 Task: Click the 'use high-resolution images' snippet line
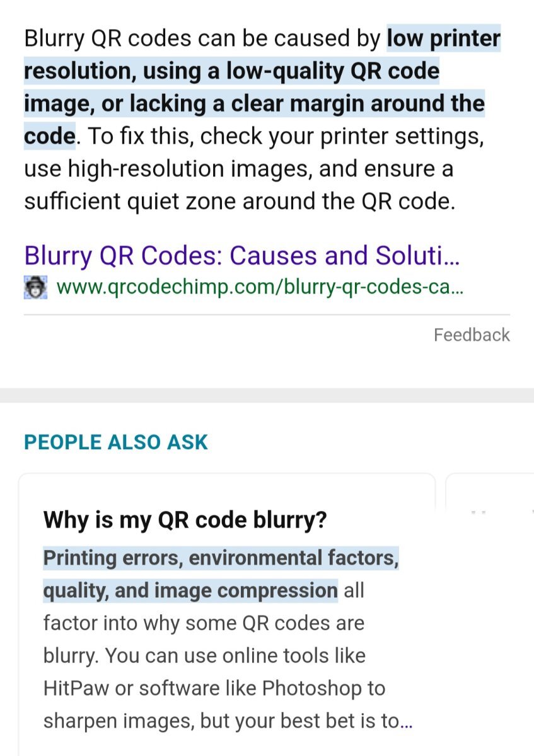[238, 169]
